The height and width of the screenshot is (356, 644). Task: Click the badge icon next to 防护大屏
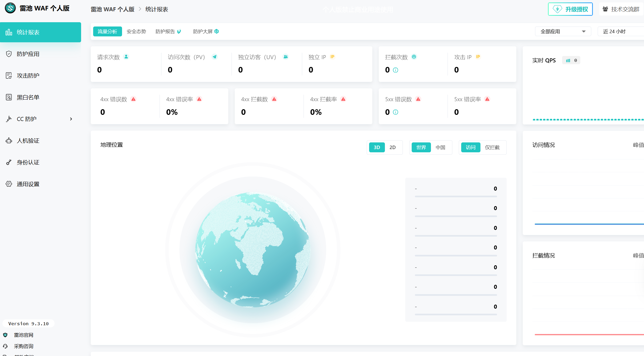click(x=217, y=31)
